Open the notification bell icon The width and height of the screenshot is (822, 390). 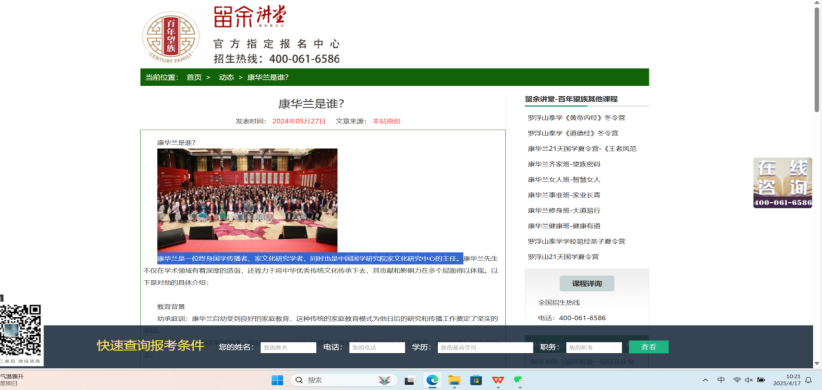[808, 380]
